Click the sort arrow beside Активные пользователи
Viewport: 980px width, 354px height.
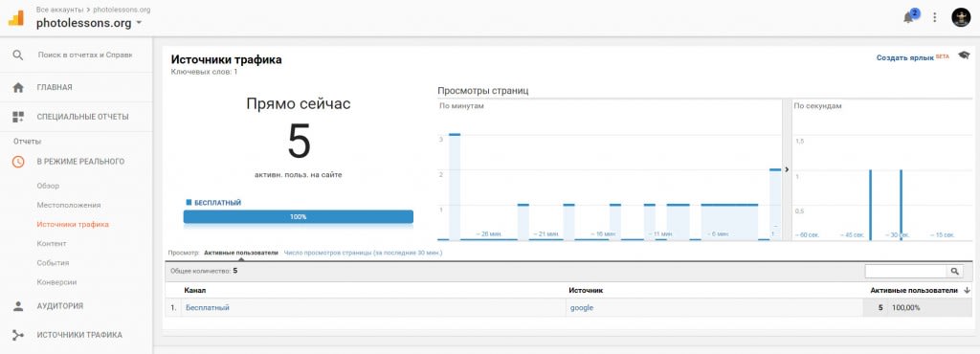click(967, 290)
